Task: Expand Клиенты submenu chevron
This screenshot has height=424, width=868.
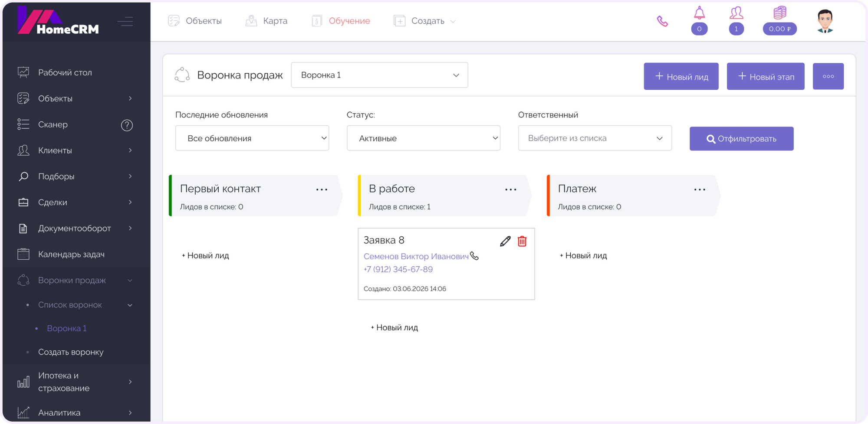Action: click(130, 150)
